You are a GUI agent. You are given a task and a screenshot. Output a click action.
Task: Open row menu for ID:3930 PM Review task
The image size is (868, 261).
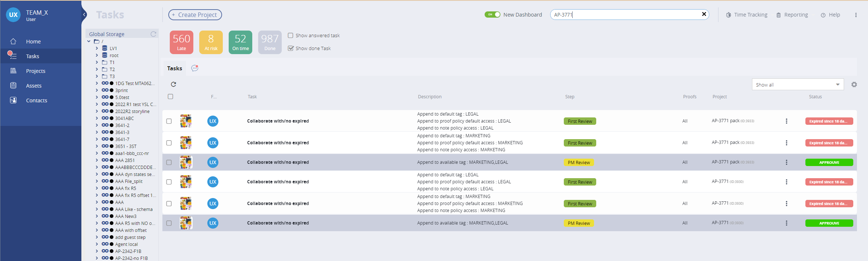coord(787,223)
